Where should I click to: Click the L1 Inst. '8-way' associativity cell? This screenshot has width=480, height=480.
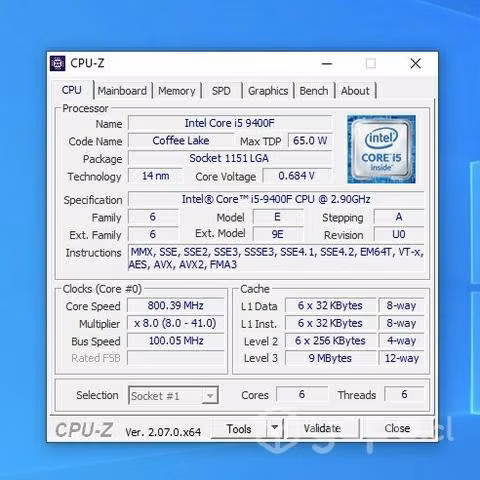coord(401,323)
